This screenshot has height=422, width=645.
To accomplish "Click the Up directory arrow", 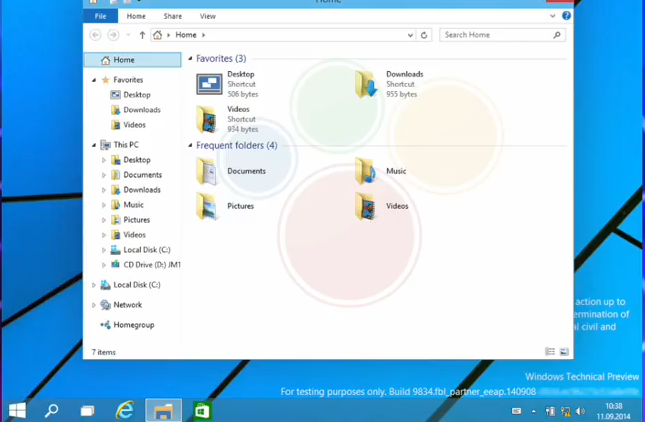I will pos(142,35).
